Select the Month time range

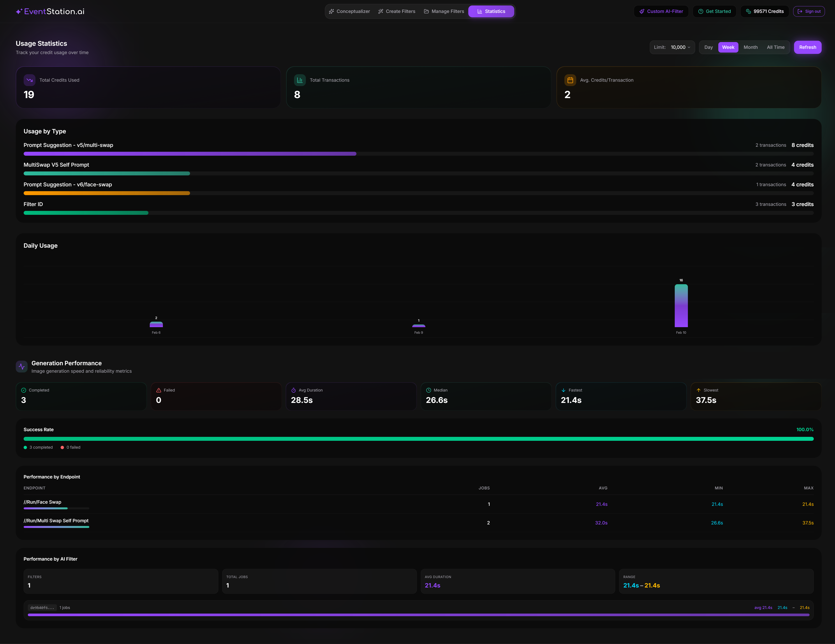click(750, 48)
